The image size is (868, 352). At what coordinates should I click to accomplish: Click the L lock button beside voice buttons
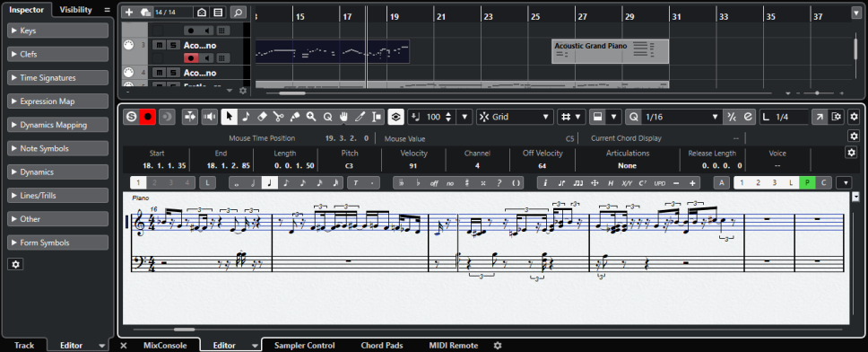208,183
